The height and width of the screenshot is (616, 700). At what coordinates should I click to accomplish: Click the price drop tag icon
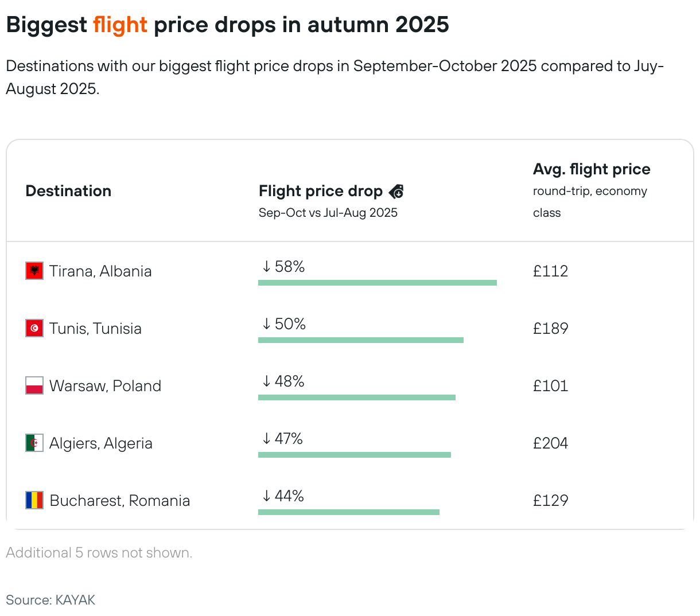point(396,192)
